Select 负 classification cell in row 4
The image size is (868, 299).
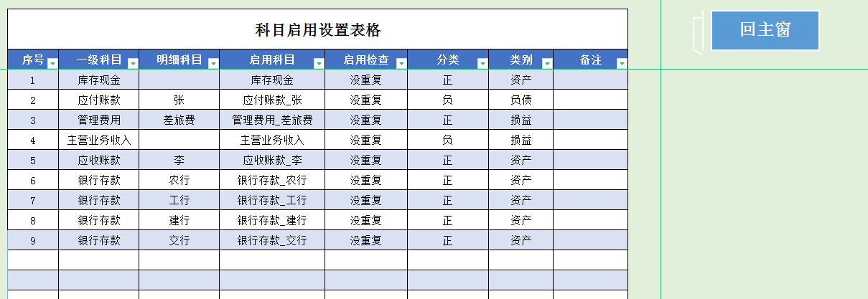pos(448,140)
